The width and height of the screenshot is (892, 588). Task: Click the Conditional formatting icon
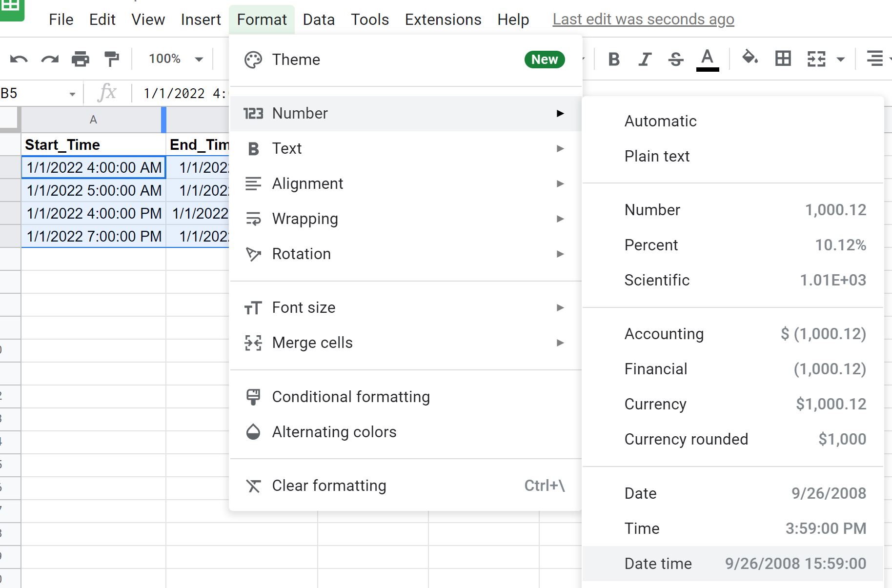coord(253,397)
